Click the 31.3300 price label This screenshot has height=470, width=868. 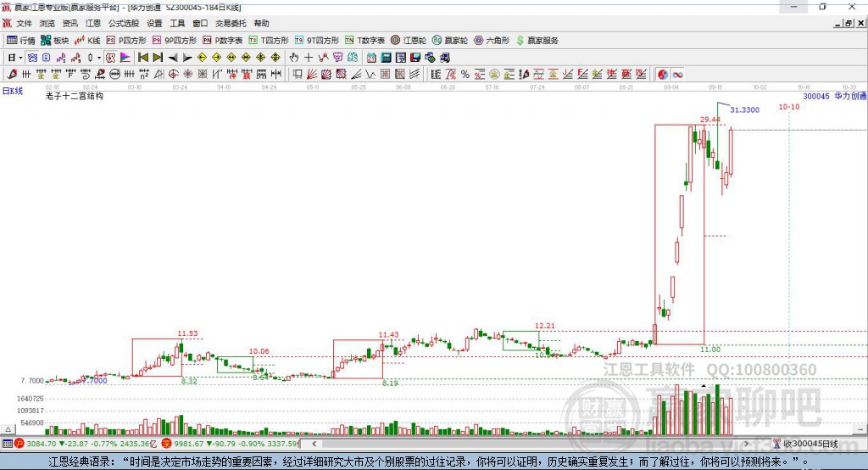(x=744, y=109)
